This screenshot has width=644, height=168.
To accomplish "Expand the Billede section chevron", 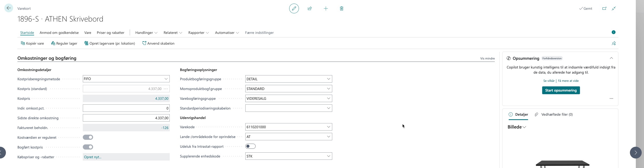I will [524, 127].
